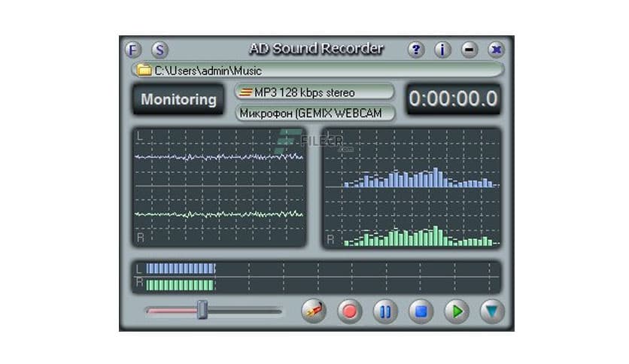Close AD Sound Recorder with the X button
The image size is (629, 364).
click(x=497, y=50)
